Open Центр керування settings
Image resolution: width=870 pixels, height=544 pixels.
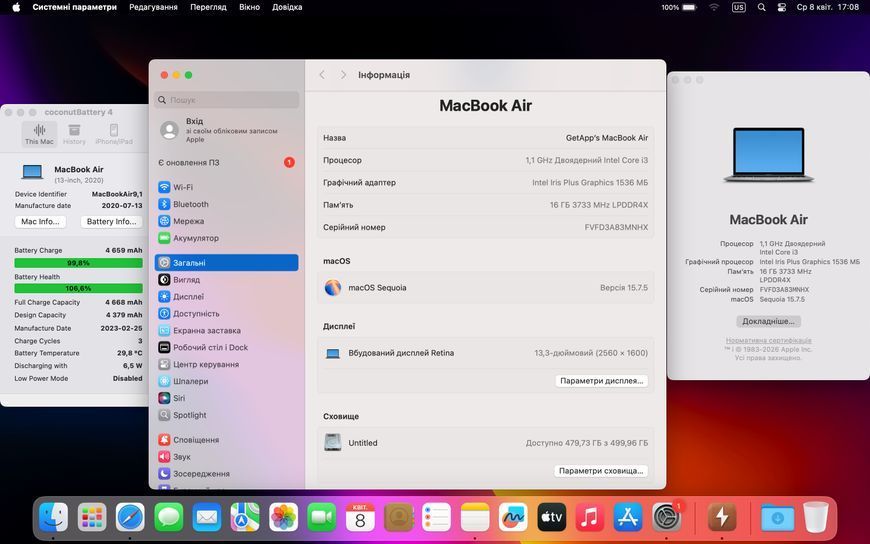click(x=226, y=364)
